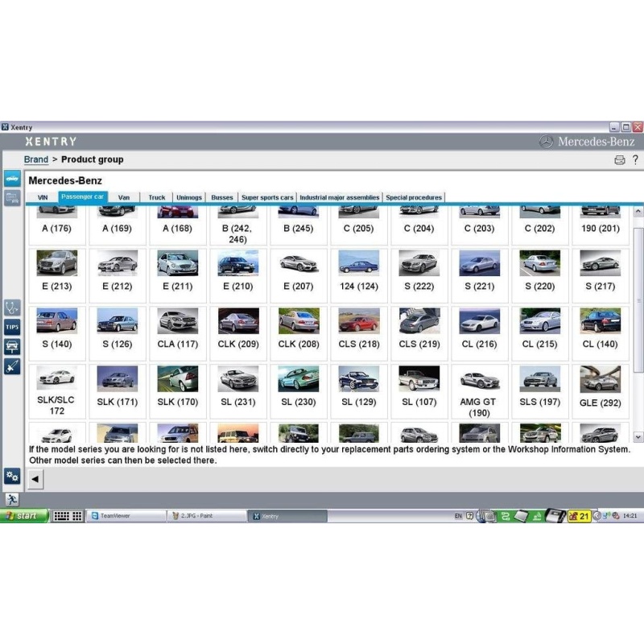Choose the S (217) coupe thumbnail
644x644 pixels.
pyautogui.click(x=601, y=263)
